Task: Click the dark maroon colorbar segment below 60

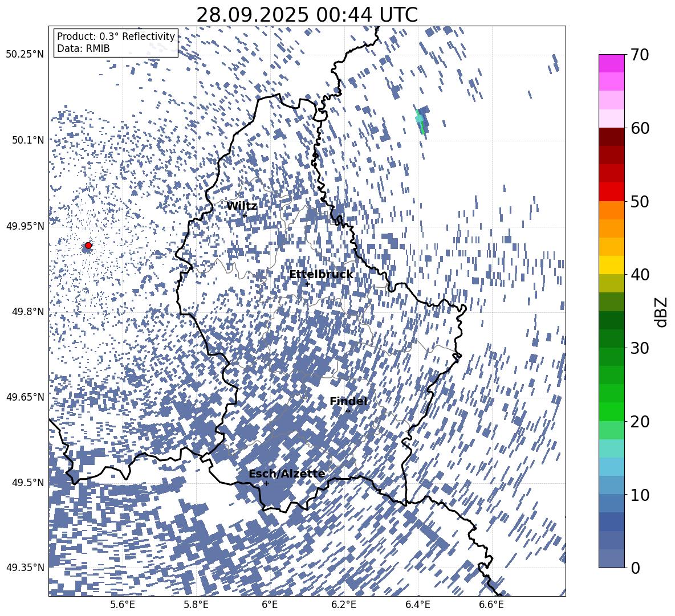Action: (611, 137)
